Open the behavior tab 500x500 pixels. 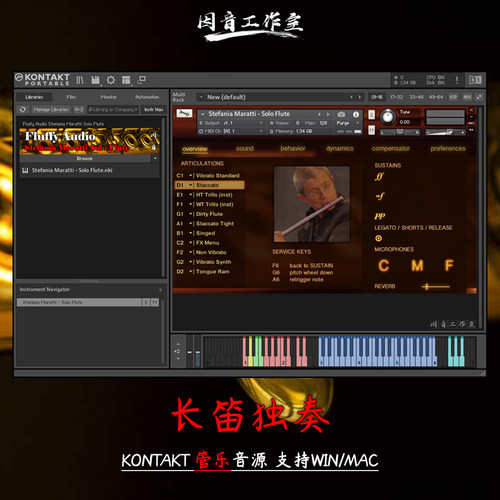coord(293,149)
